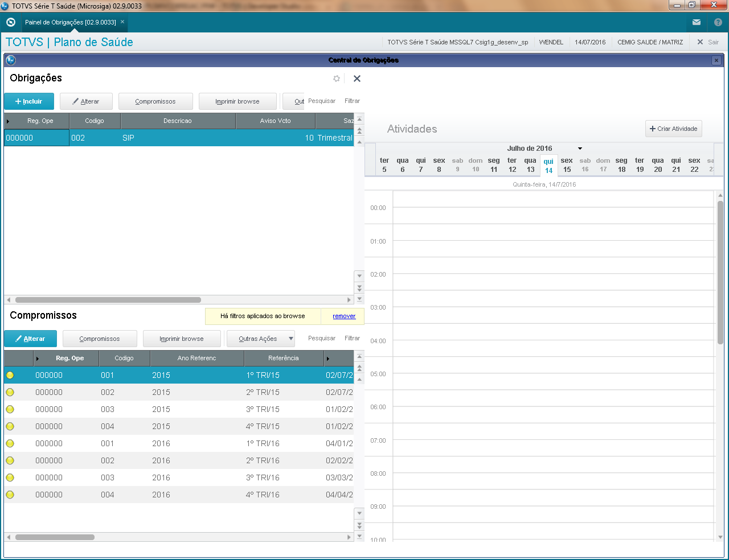729x560 pixels.
Task: Click Imprimir browse in the Obrigações toolbar
Action: (x=237, y=101)
